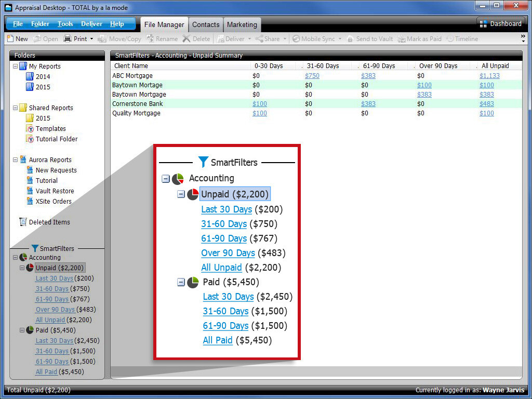Image resolution: width=532 pixels, height=399 pixels.
Task: Click the Share toolbar icon
Action: 260,38
